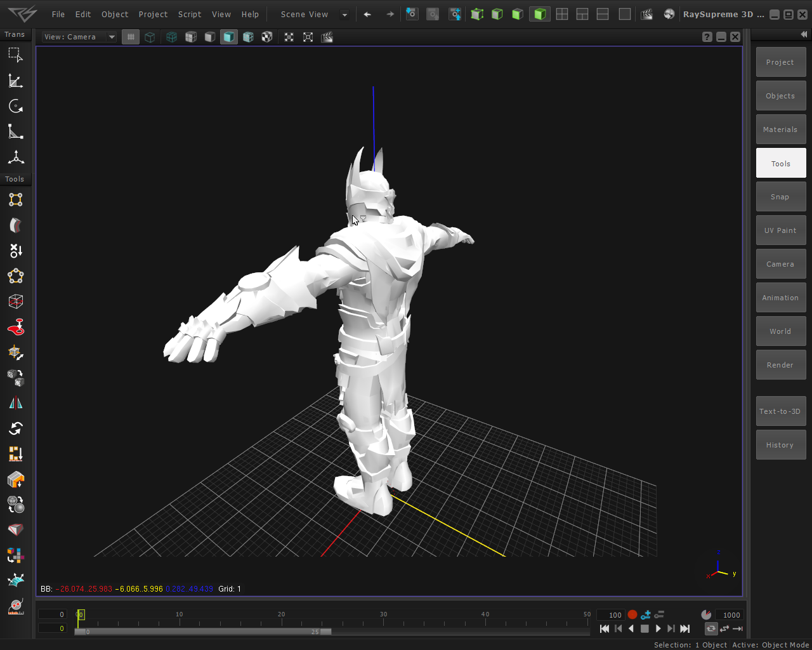812x650 pixels.
Task: Select the rectangle selection tool
Action: [15, 55]
